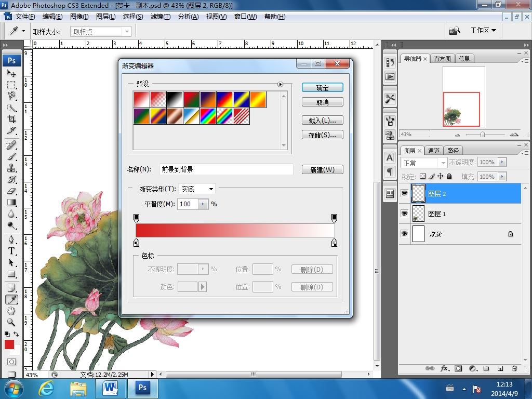Swap foreground and background colors

coord(16,334)
